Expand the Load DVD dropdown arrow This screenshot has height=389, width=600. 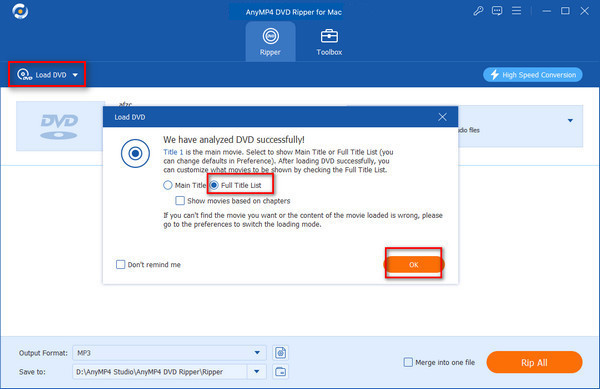click(75, 75)
